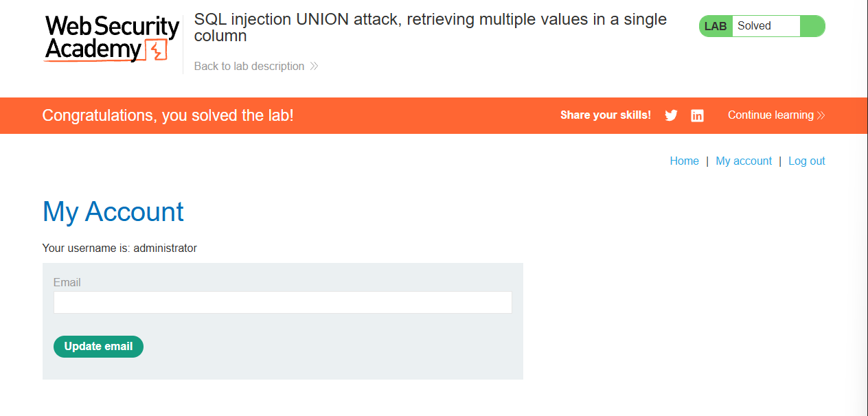The image size is (868, 416).
Task: Click the SQL injection UNION attack lab title
Action: tap(431, 27)
